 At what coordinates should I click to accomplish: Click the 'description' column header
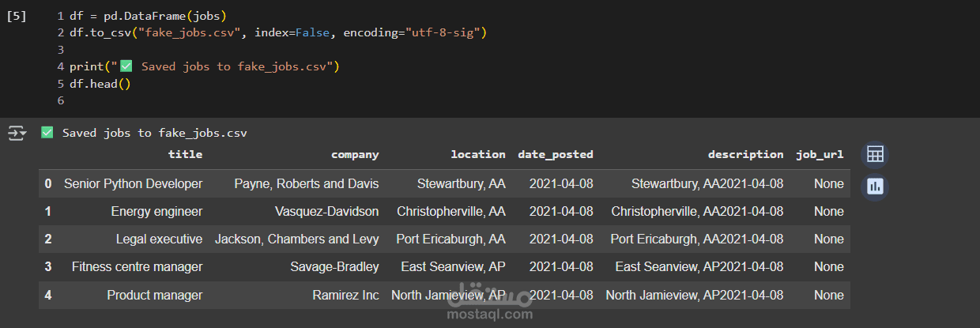[745, 155]
